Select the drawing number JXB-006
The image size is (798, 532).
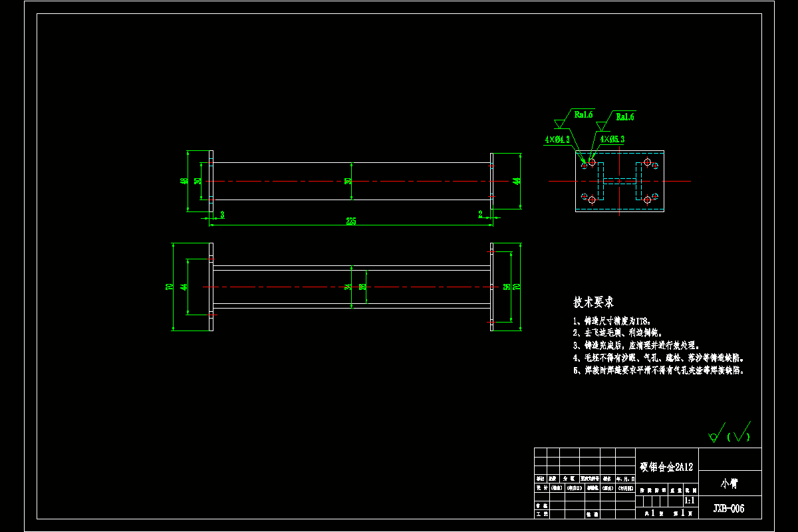[x=729, y=509]
